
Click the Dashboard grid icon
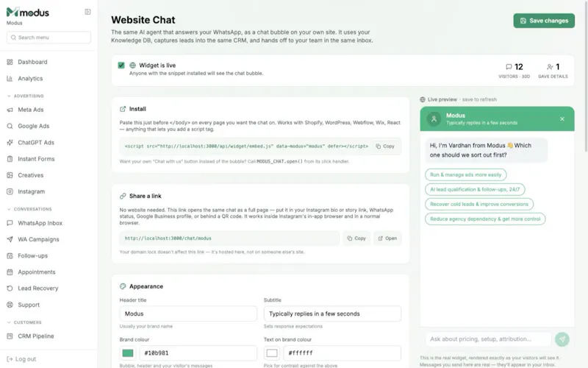(10, 62)
